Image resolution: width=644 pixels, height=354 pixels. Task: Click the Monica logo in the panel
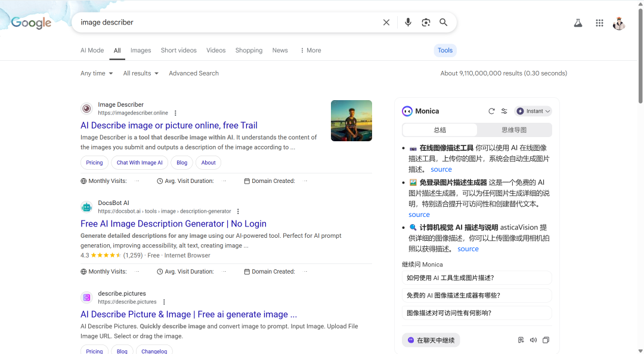[x=407, y=111]
